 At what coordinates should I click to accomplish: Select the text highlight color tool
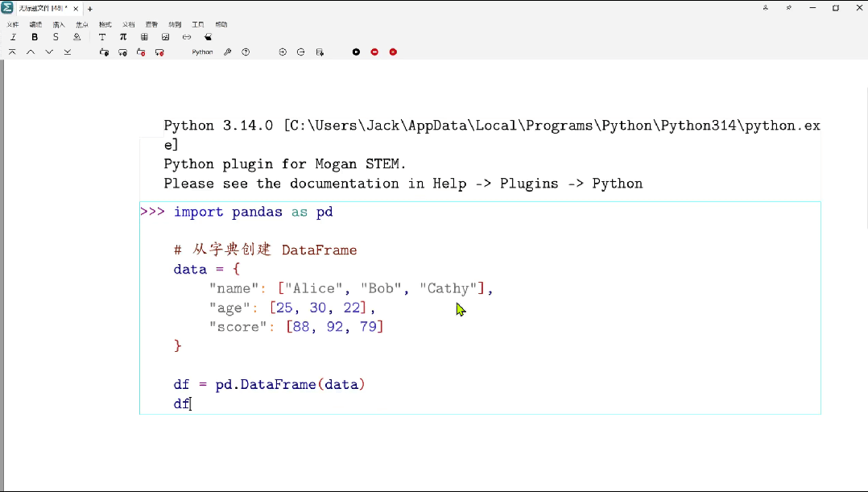[x=76, y=37]
